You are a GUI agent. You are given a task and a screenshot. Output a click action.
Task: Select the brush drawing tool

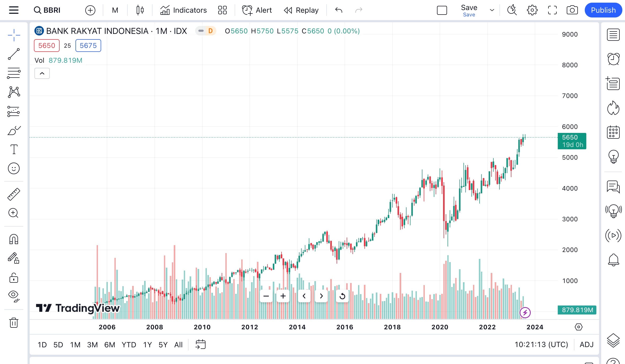pyautogui.click(x=14, y=131)
